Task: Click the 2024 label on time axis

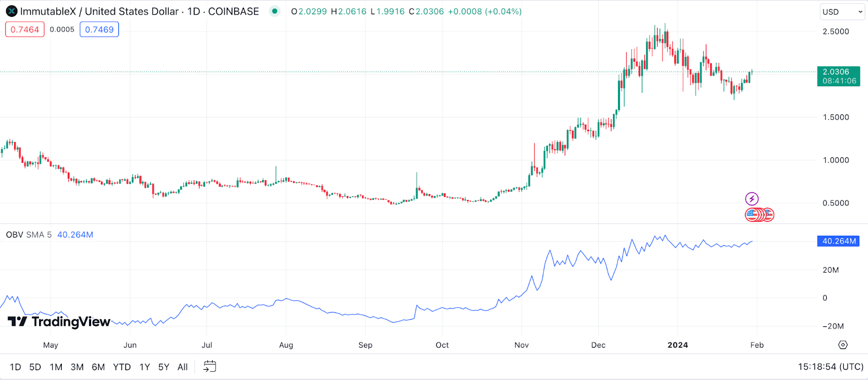Action: (678, 345)
